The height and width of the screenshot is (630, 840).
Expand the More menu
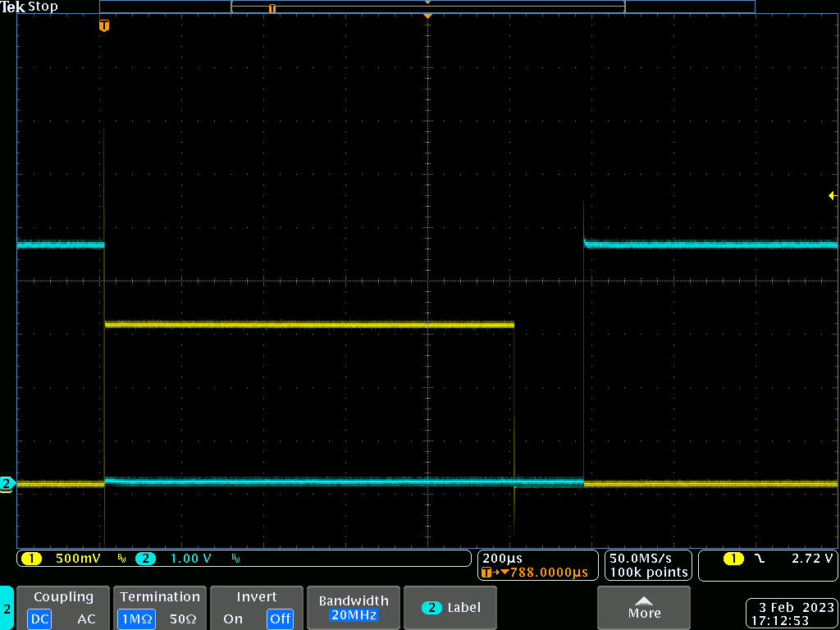[x=644, y=608]
